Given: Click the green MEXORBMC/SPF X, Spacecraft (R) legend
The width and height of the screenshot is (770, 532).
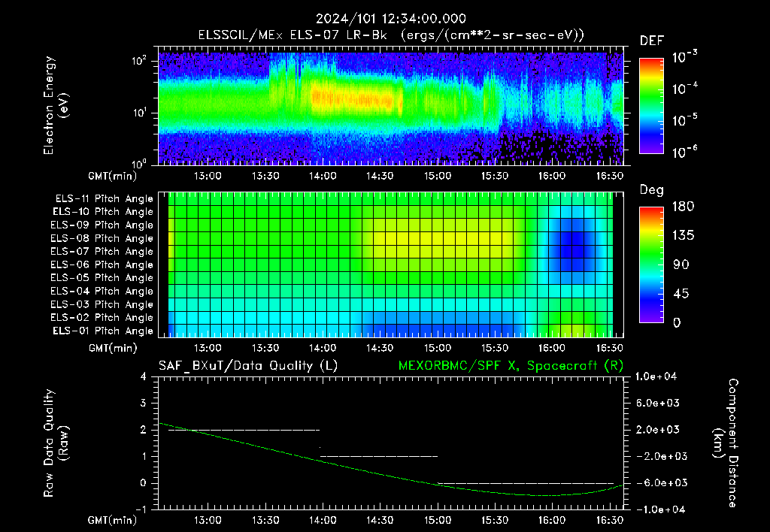Looking at the screenshot, I should (x=511, y=366).
